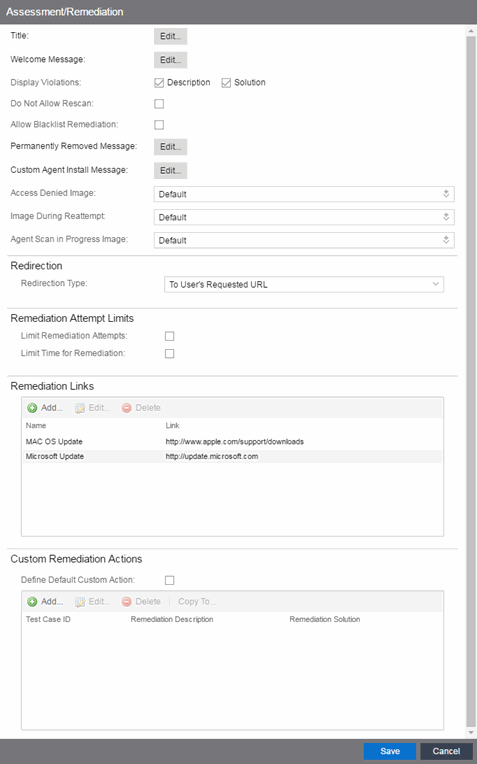Click the green Add icon in Remediation Links
This screenshot has width=477, height=764.
pos(33,408)
